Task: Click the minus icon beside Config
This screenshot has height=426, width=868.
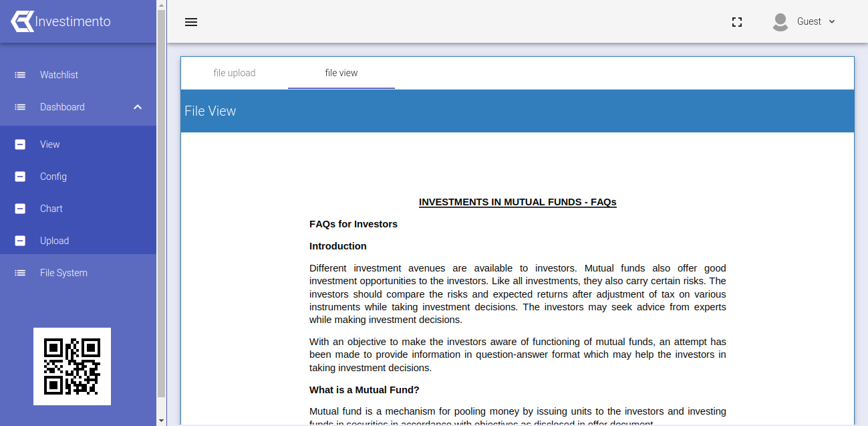Action: click(20, 177)
